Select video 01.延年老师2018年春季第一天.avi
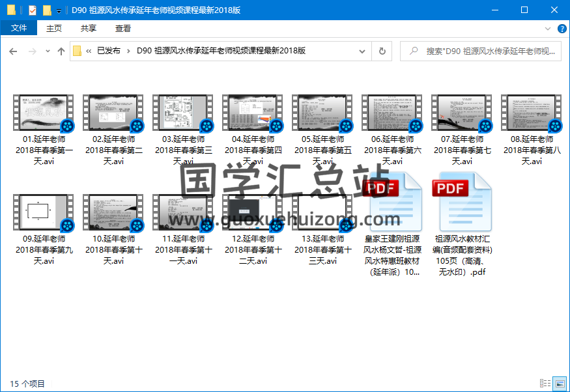570x392 pixels. [x=43, y=130]
